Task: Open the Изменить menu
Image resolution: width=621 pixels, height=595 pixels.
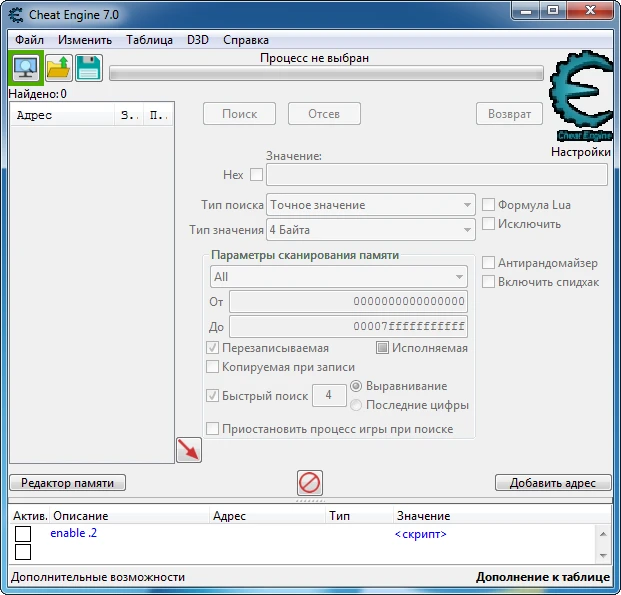Action: (85, 40)
